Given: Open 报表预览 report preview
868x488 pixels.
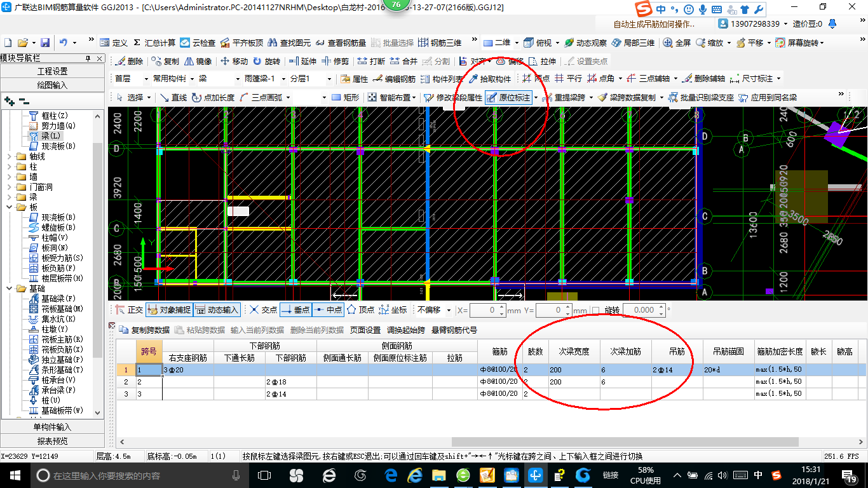Looking at the screenshot, I should pyautogui.click(x=51, y=440).
